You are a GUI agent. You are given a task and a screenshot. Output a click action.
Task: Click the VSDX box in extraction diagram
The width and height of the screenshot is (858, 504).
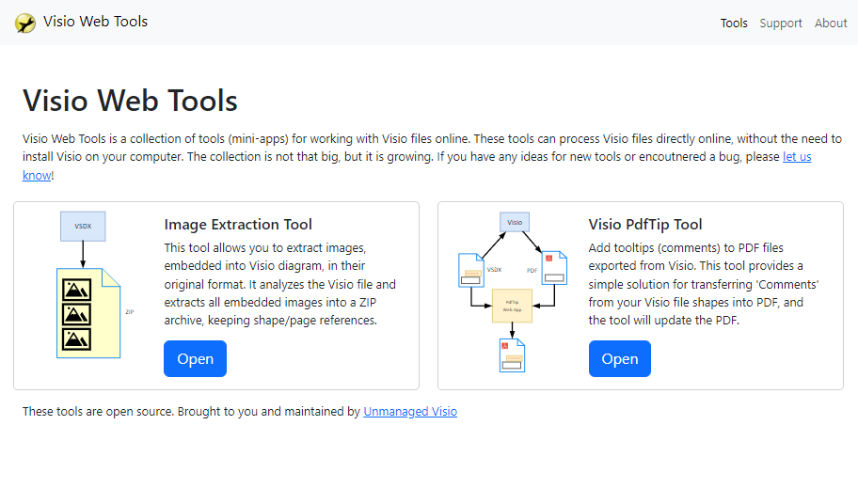pos(83,227)
